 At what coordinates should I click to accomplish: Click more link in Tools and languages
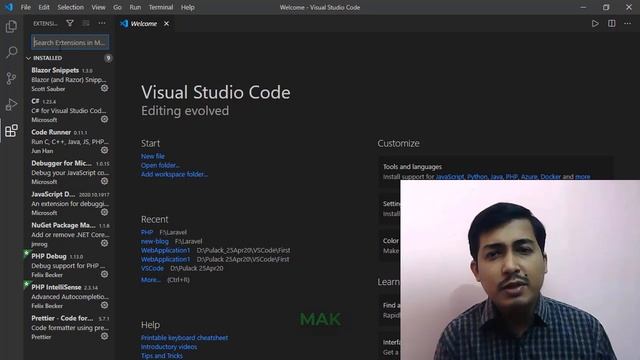point(582,176)
